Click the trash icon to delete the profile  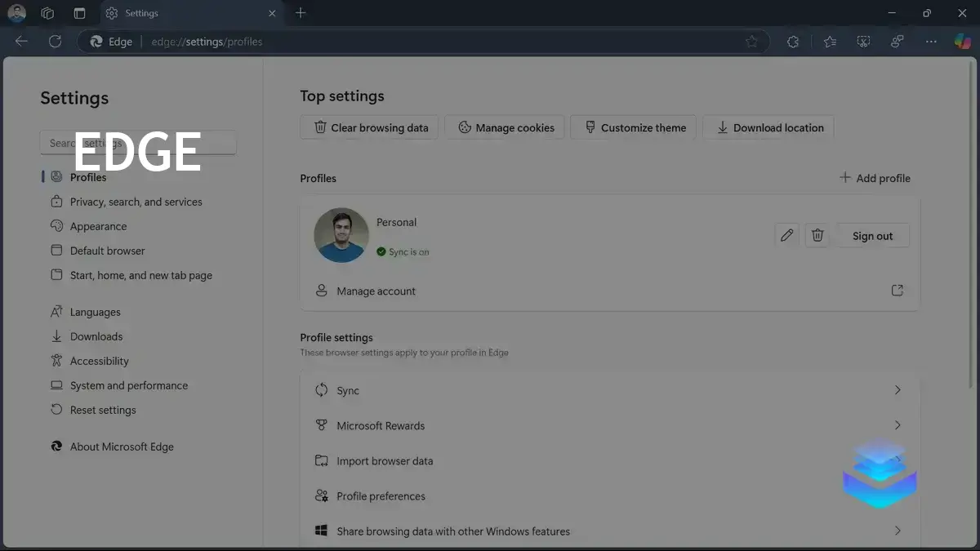click(817, 235)
